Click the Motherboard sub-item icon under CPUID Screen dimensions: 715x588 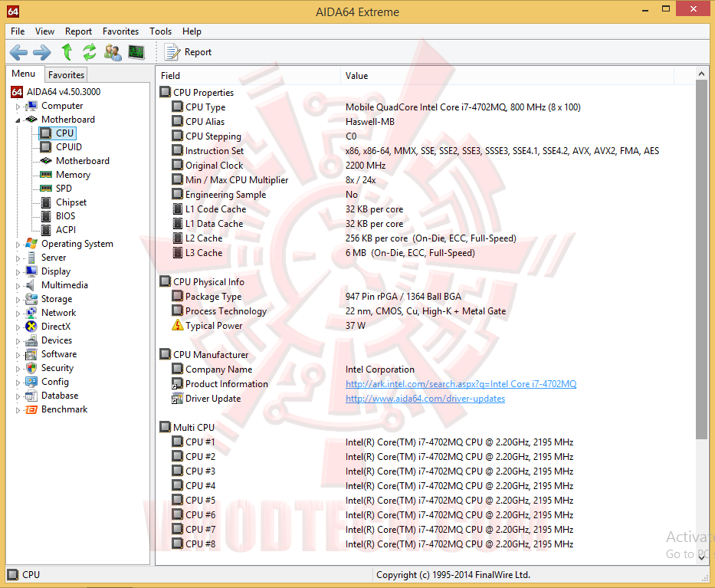pyautogui.click(x=46, y=160)
